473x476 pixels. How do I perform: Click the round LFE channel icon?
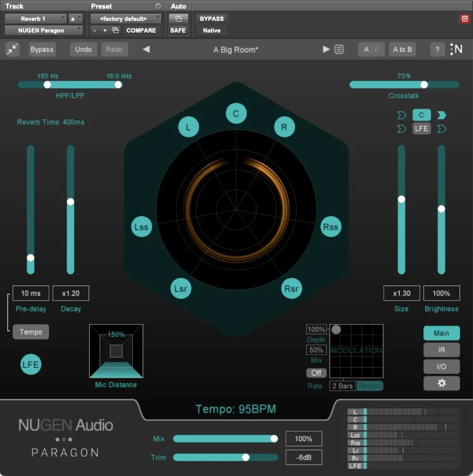tap(31, 364)
